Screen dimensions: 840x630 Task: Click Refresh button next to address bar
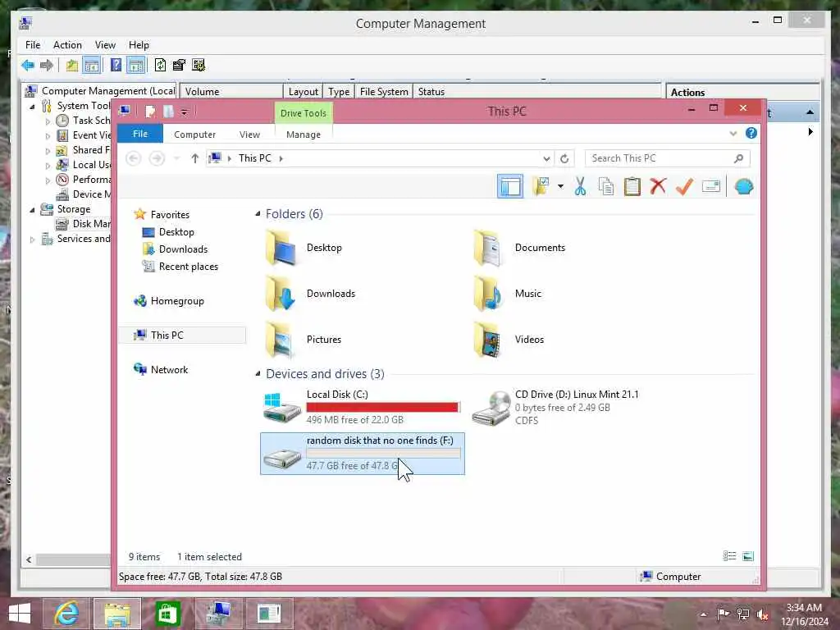pyautogui.click(x=564, y=158)
